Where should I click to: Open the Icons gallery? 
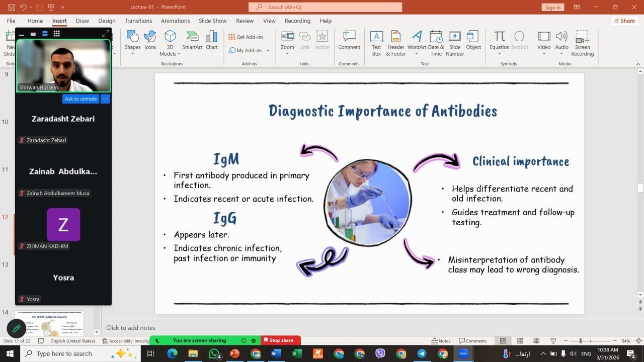(x=150, y=40)
